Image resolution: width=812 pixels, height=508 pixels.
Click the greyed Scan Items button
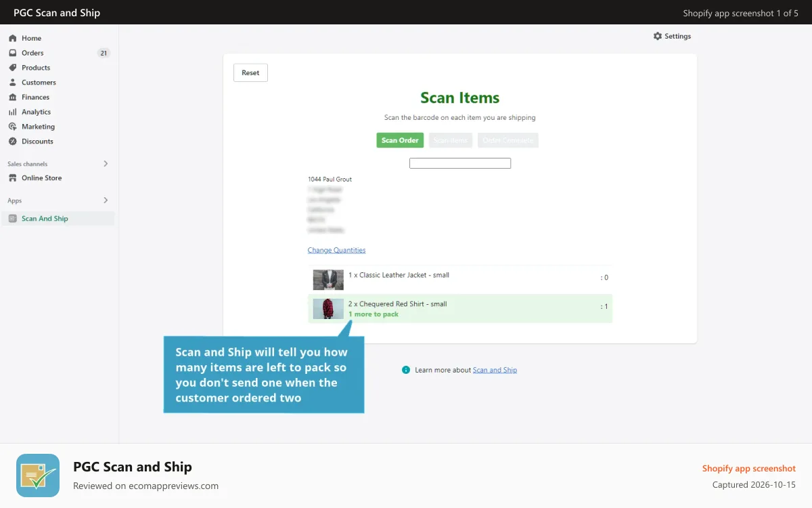[451, 140]
